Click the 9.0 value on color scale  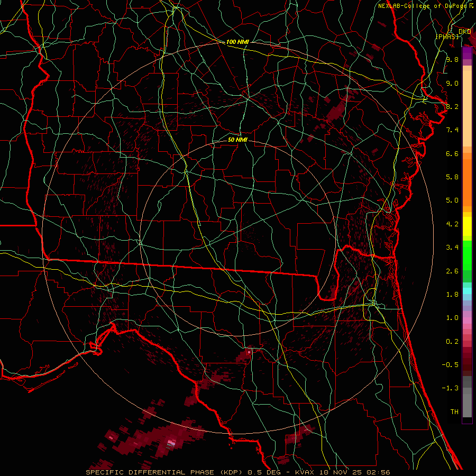coord(452,83)
